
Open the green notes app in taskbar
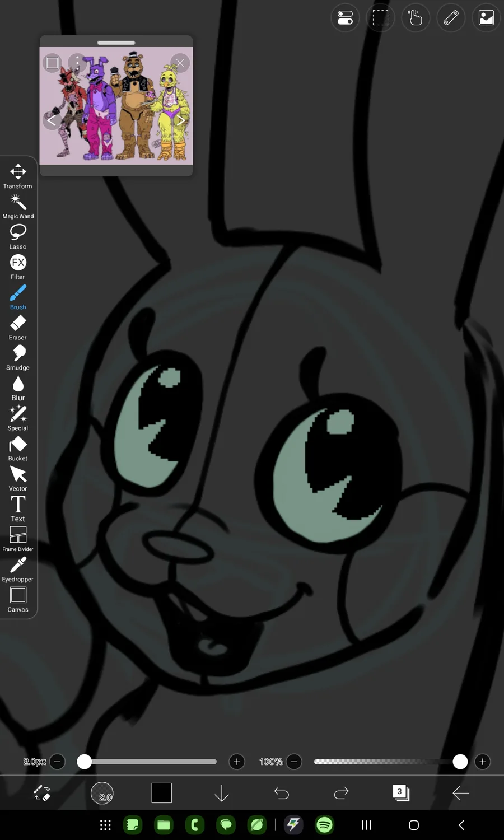pos(133,825)
